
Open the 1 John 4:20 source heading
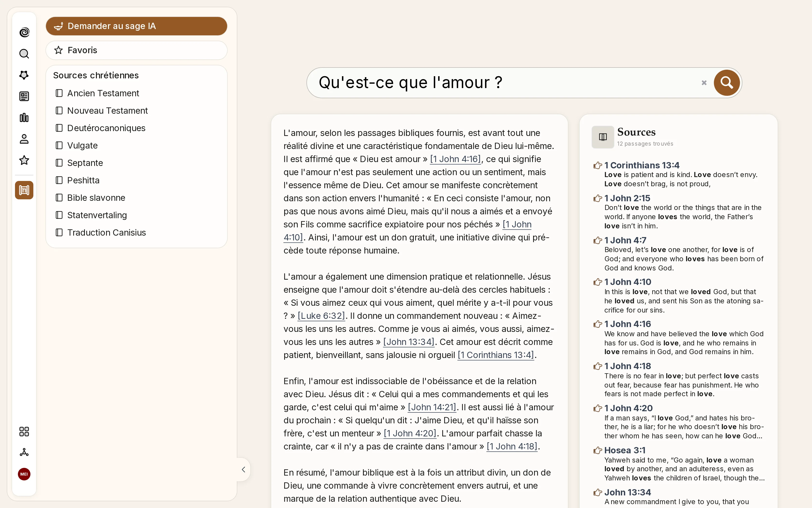(628, 408)
